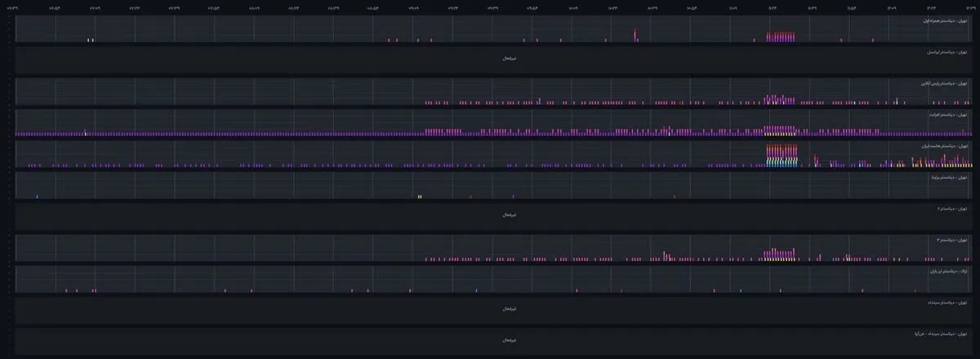The height and width of the screenshot is (359, 980).
Task: Open the تهران - دیتاسنتر ۳ panel title
Action: tap(951, 240)
